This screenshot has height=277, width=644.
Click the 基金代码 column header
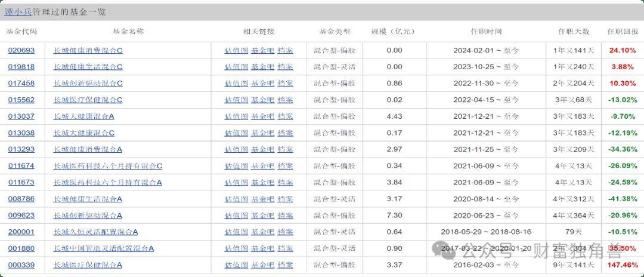pyautogui.click(x=21, y=32)
